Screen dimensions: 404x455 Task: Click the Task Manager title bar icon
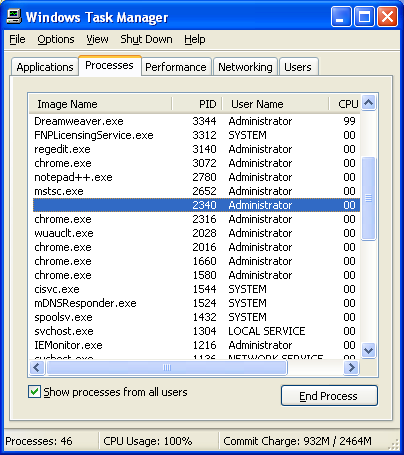click(x=14, y=16)
